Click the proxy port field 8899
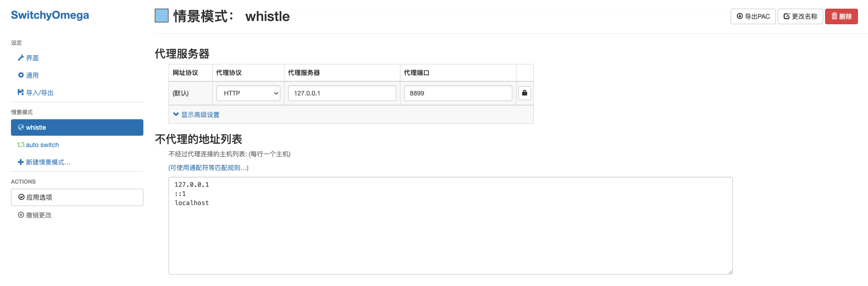The height and width of the screenshot is (286, 868). pos(458,93)
